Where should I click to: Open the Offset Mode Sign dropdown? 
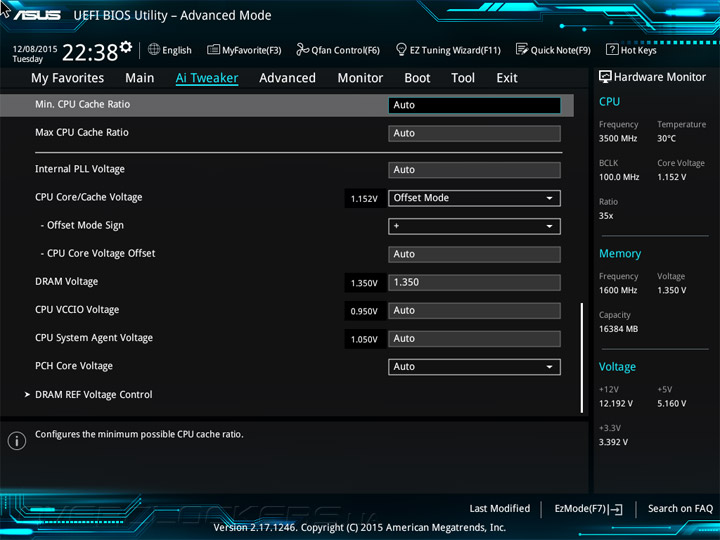(474, 226)
